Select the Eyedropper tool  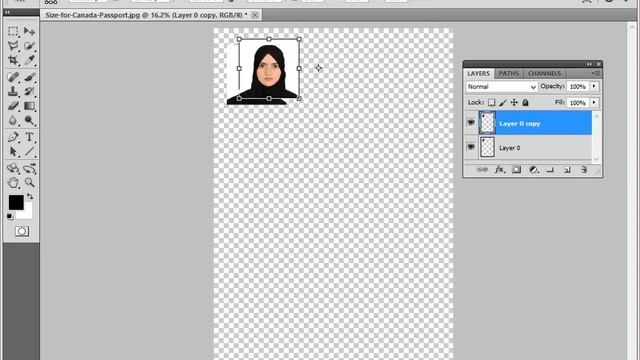point(29,60)
